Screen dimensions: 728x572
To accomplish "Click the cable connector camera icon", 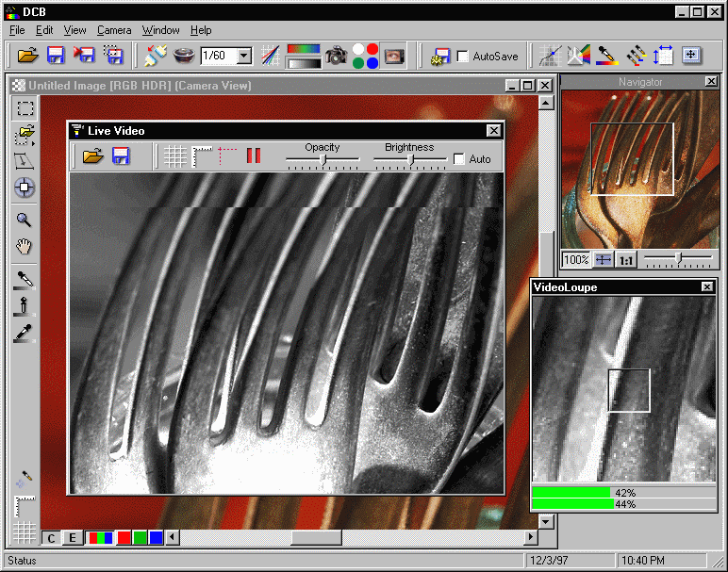I will pyautogui.click(x=155, y=56).
